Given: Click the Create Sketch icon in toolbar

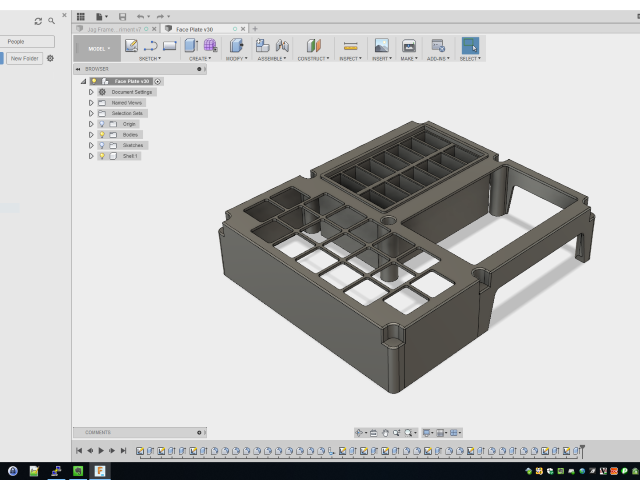Looking at the screenshot, I should [131, 46].
